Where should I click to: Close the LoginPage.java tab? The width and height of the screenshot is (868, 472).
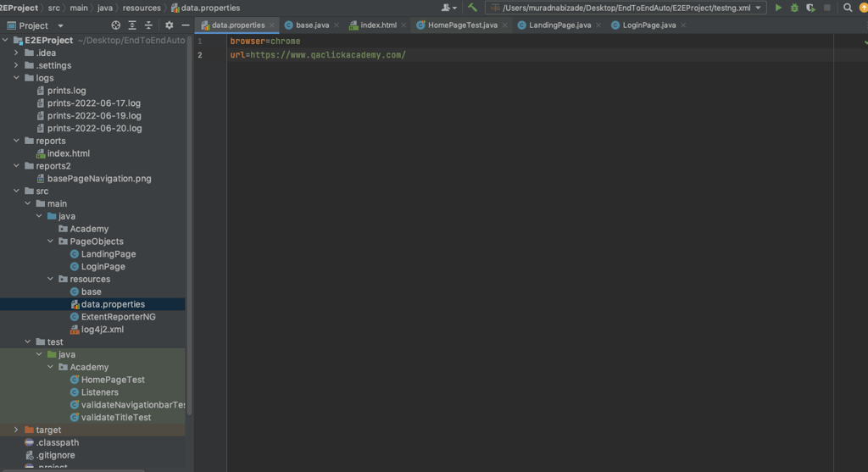click(x=684, y=25)
